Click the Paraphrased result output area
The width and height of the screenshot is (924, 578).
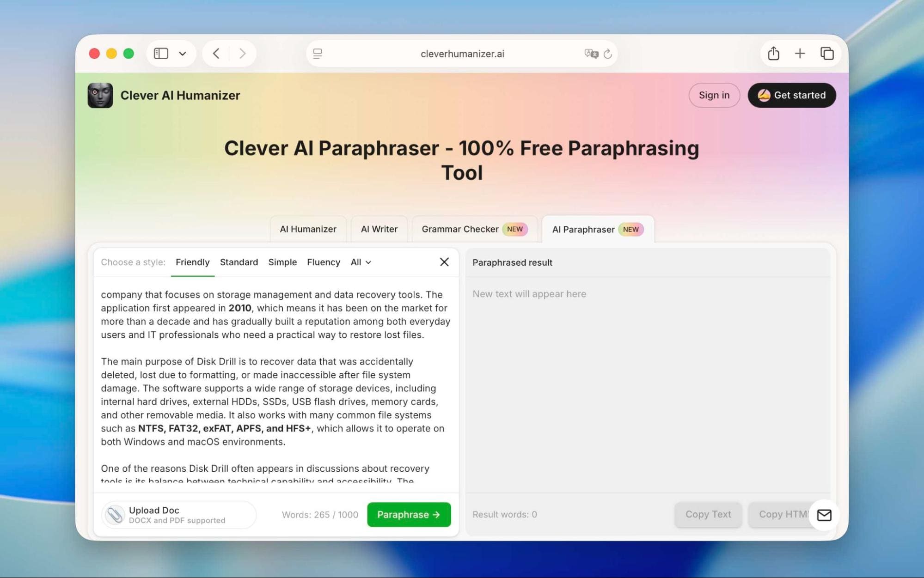click(648, 384)
